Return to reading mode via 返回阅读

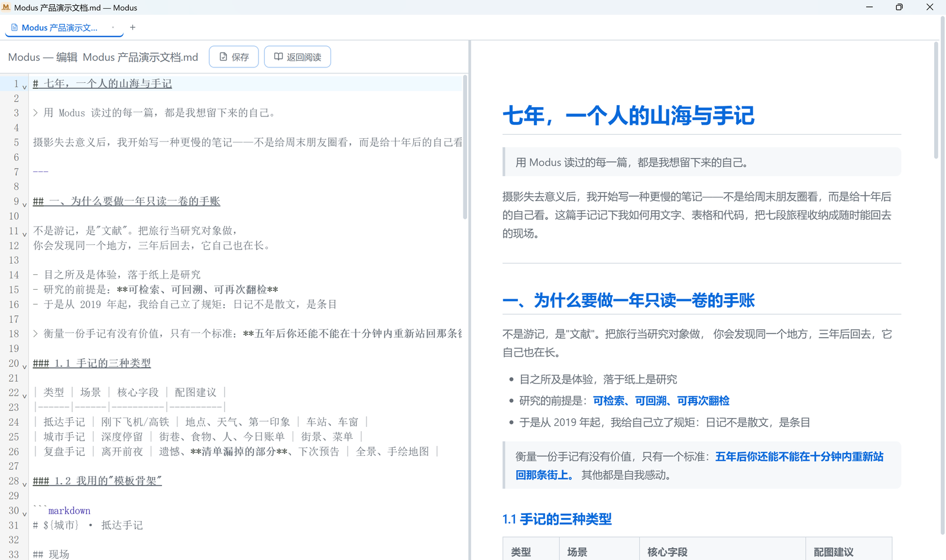click(x=297, y=57)
